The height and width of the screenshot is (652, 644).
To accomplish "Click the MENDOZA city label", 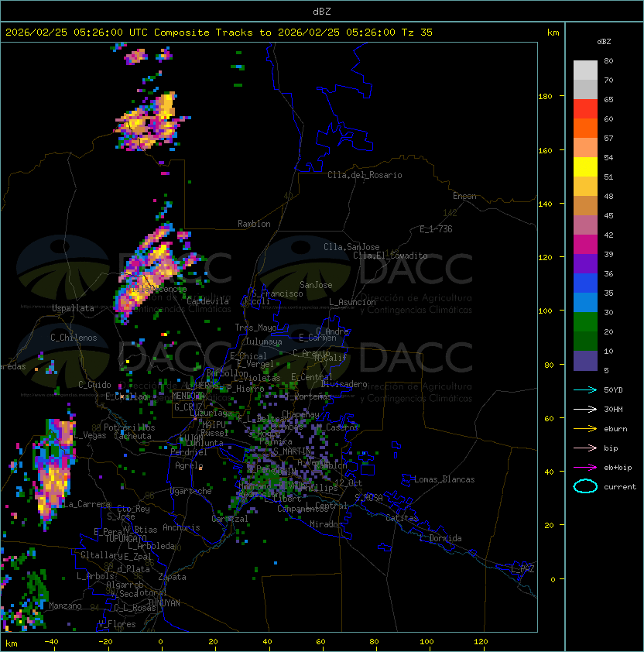I will [188, 395].
